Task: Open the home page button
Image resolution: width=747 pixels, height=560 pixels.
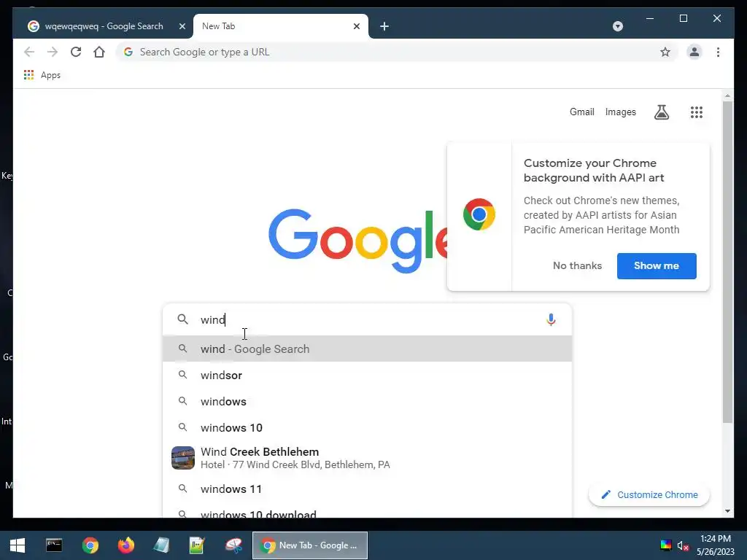Action: (99, 52)
